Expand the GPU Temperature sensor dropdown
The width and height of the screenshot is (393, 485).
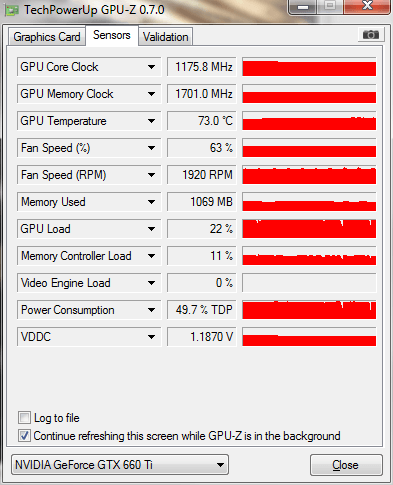(151, 121)
